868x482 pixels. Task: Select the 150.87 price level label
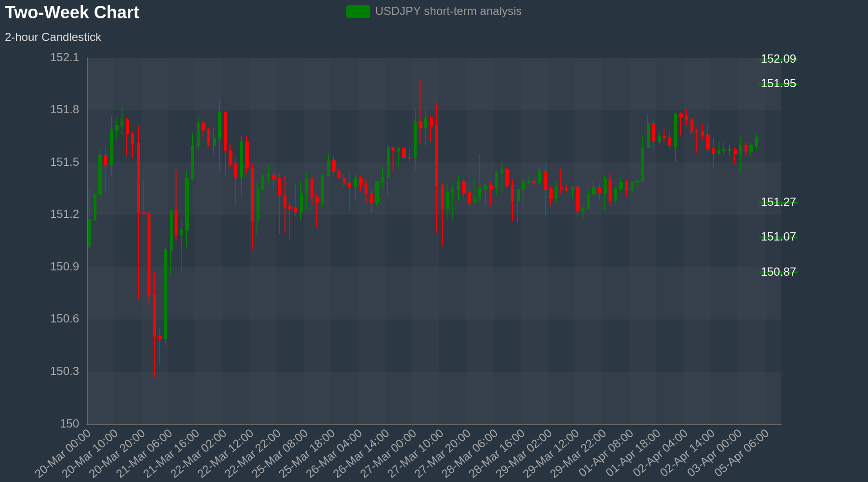[x=778, y=272]
